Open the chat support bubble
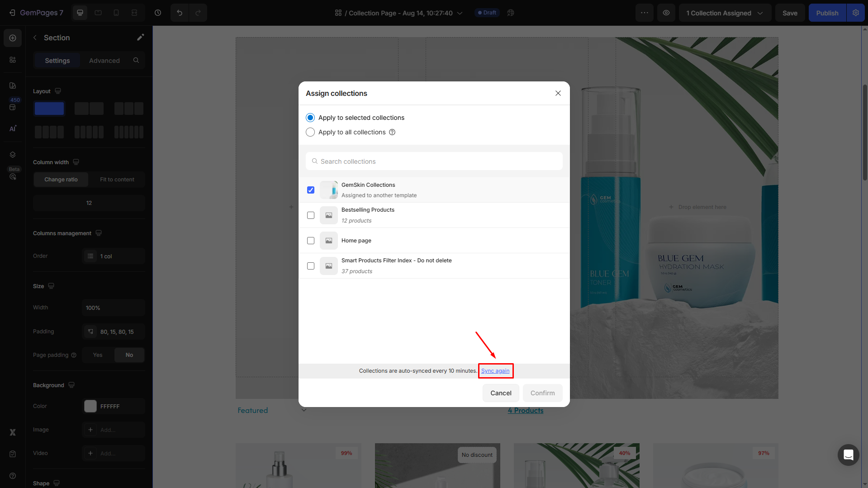 848,455
